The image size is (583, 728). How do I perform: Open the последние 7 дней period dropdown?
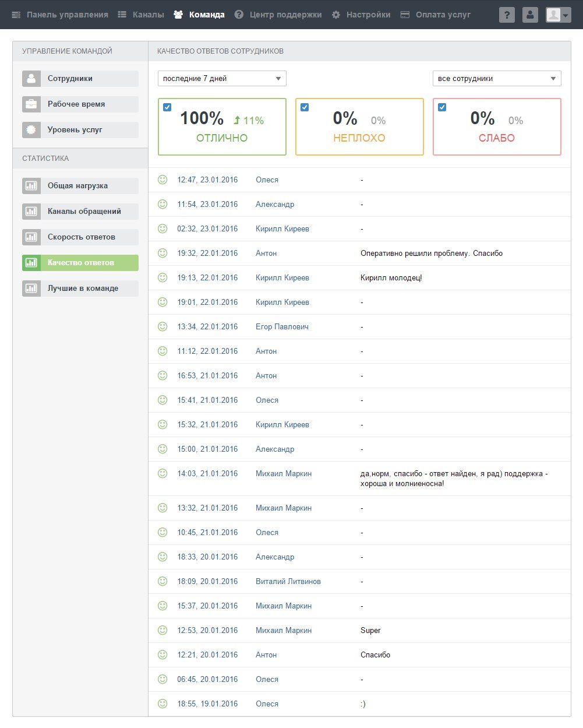[222, 79]
